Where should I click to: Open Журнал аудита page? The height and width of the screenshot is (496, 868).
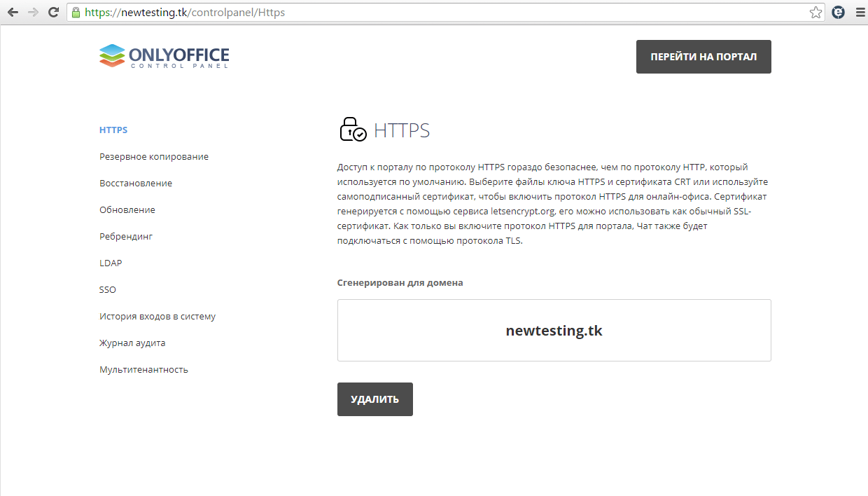click(x=132, y=343)
